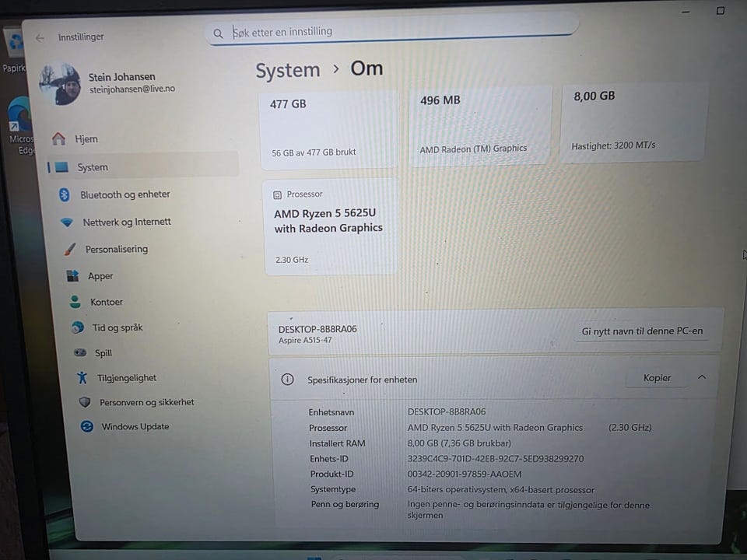Click System in the breadcrumb heading

point(288,71)
